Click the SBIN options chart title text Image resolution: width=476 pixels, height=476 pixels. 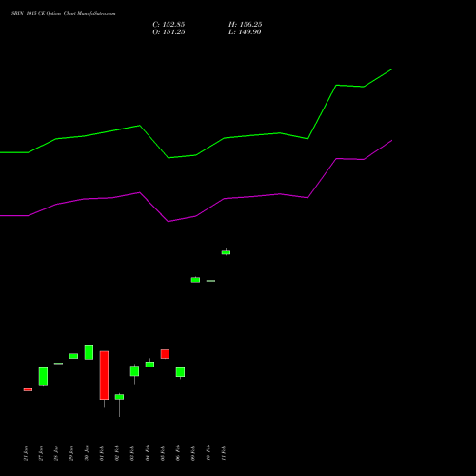tap(64, 14)
